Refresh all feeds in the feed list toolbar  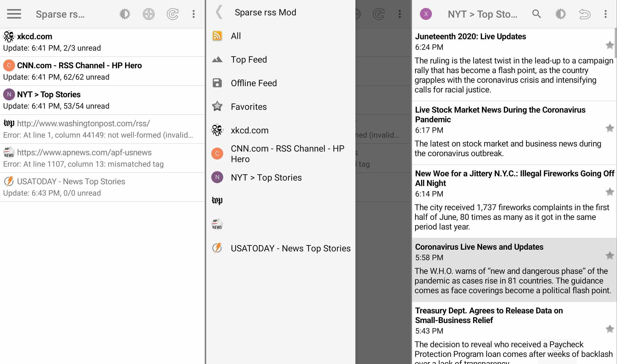click(172, 14)
